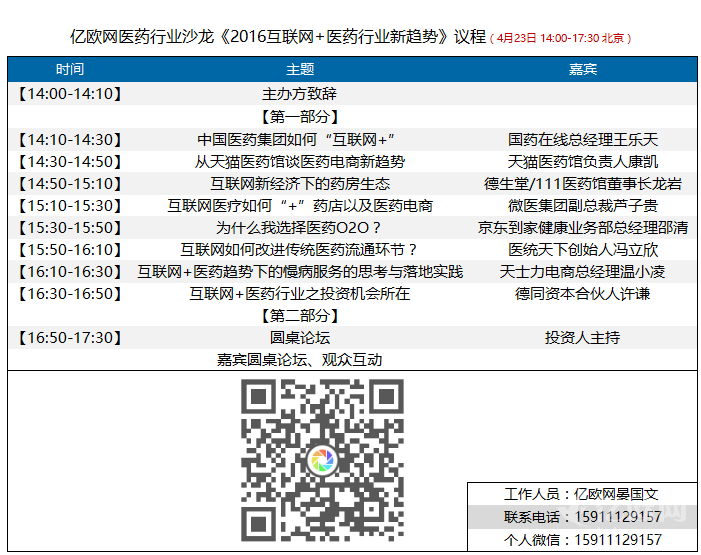
Task: Click the 嘉宾圆桌论坛、观众互动 line
Action: (x=300, y=360)
